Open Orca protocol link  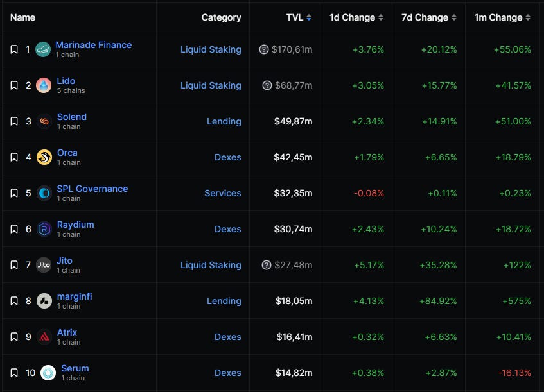coord(67,153)
